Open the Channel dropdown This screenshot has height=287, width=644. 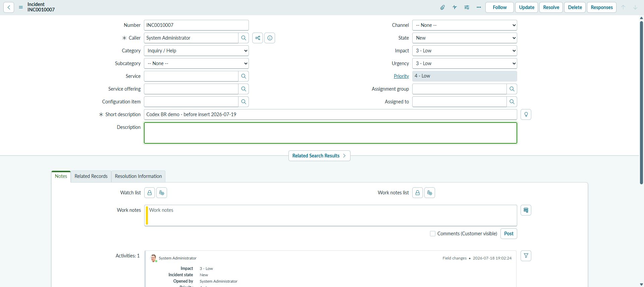(x=465, y=25)
